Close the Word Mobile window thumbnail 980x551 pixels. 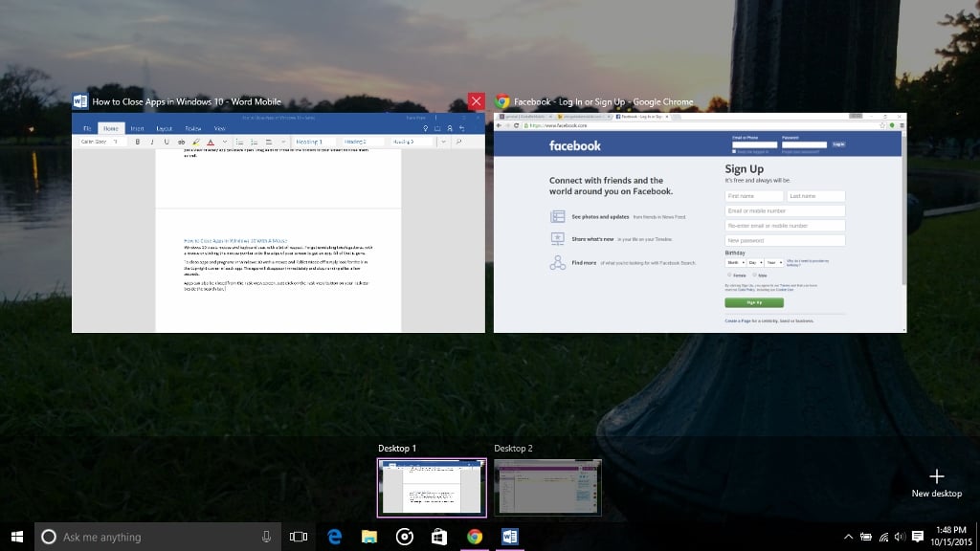pyautogui.click(x=476, y=101)
